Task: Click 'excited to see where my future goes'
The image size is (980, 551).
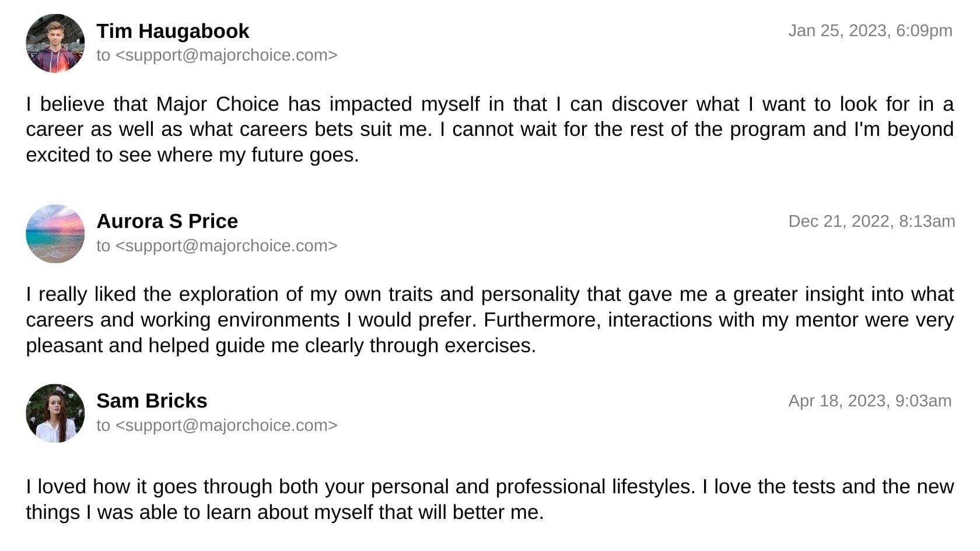Action: pos(192,155)
